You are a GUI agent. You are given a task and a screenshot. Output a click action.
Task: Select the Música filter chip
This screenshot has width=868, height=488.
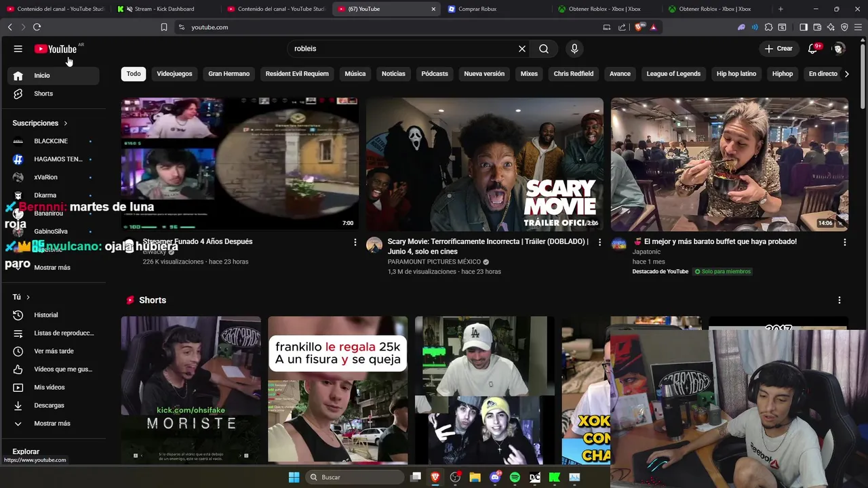[355, 74]
